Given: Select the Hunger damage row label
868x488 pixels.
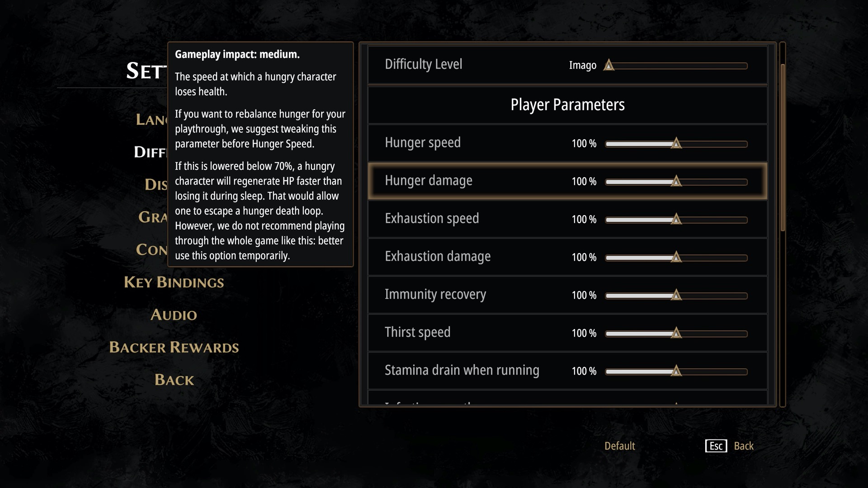Looking at the screenshot, I should tap(429, 181).
